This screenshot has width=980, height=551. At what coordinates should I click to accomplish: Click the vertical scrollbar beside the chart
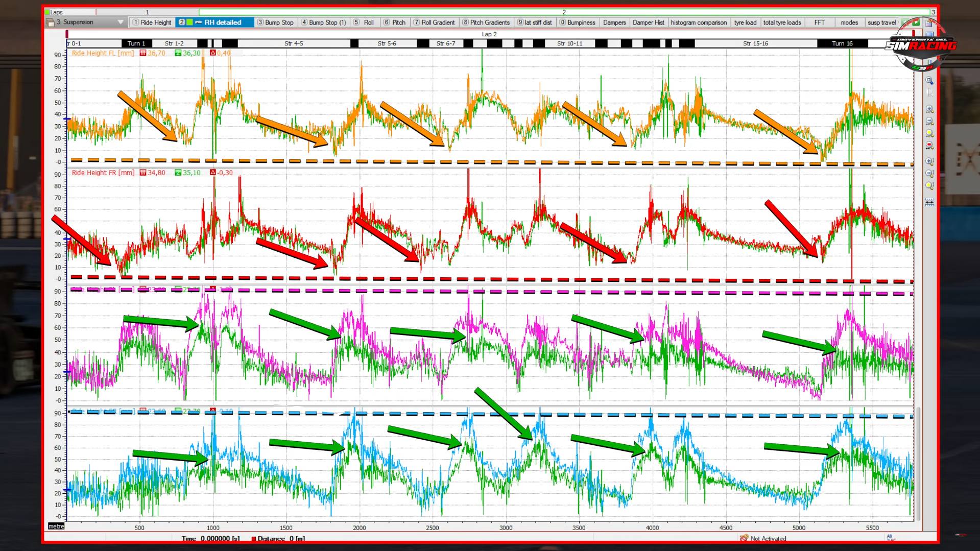point(918,460)
